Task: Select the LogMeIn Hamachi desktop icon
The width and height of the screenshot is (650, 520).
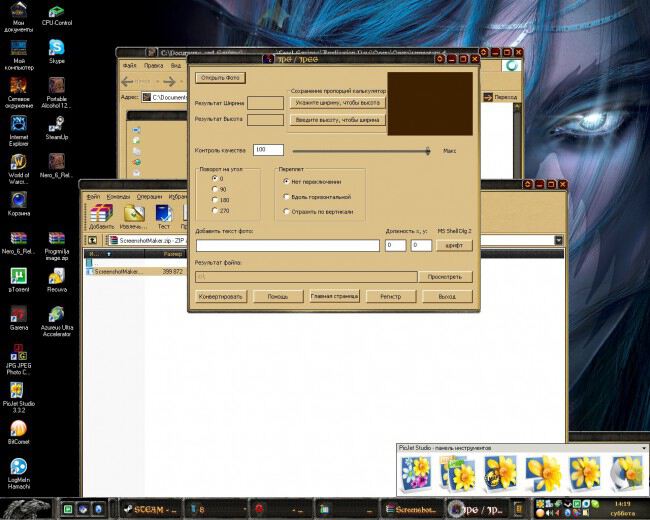Action: click(x=18, y=474)
